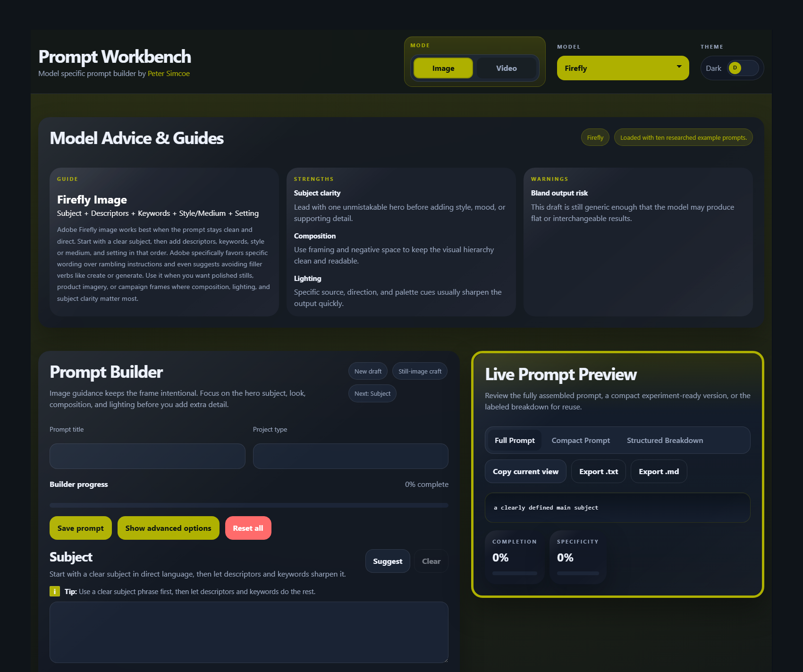
Task: Click the red Reset all button
Action: (x=248, y=528)
